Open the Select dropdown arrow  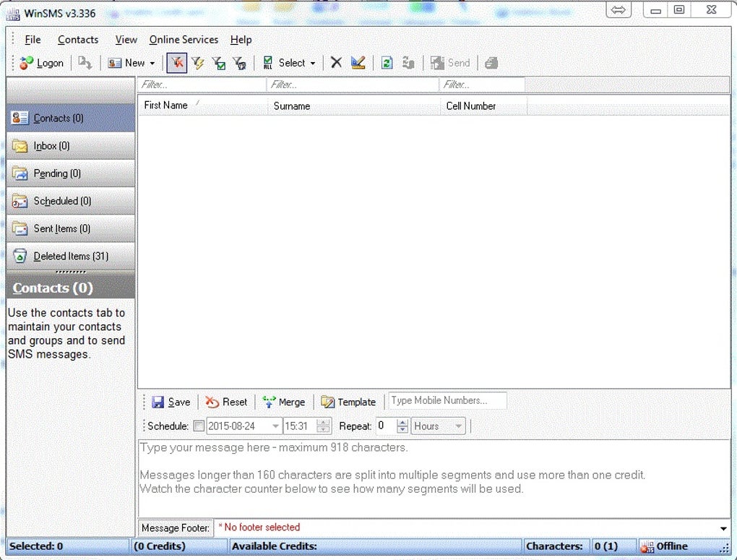pos(313,64)
